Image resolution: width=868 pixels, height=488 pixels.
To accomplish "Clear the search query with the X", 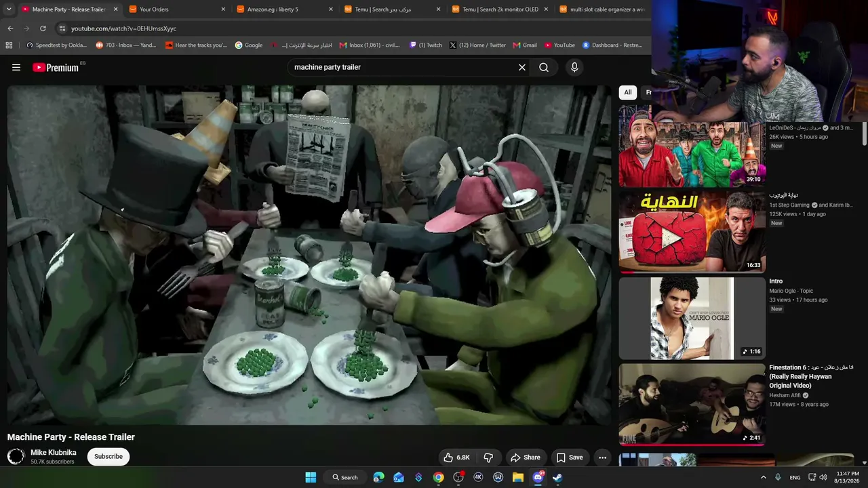I will 522,67.
